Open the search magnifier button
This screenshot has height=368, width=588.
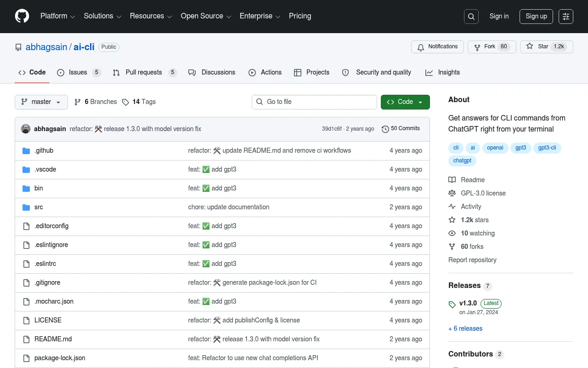click(471, 17)
